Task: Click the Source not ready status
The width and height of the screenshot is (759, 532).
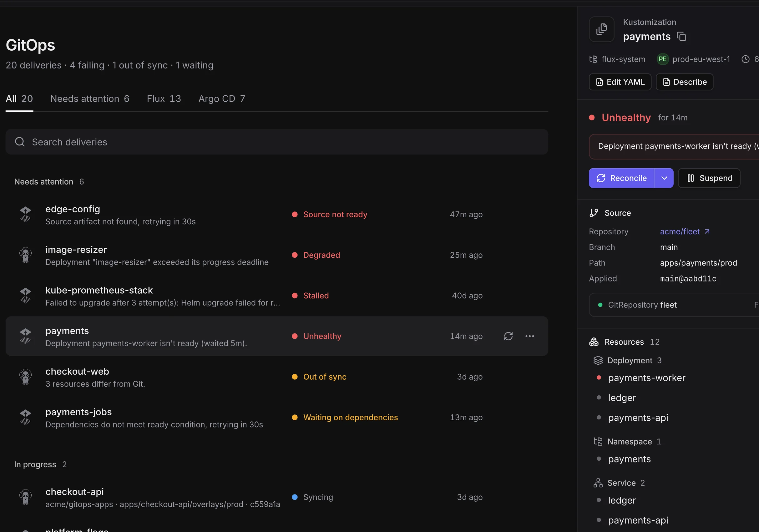Action: (335, 214)
